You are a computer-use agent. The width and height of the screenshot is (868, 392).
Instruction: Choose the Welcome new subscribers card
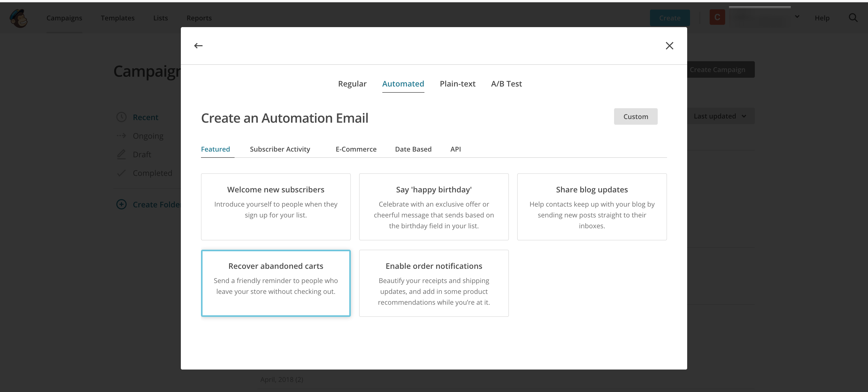click(276, 207)
